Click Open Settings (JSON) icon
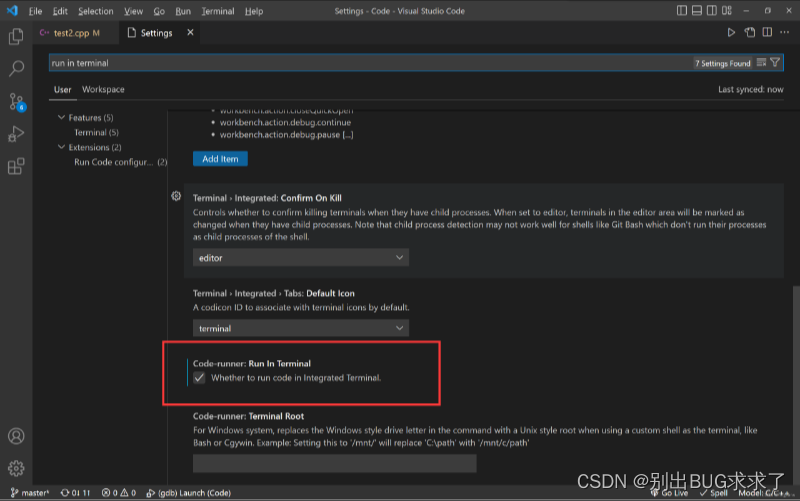Image resolution: width=800 pixels, height=501 pixels. click(749, 33)
